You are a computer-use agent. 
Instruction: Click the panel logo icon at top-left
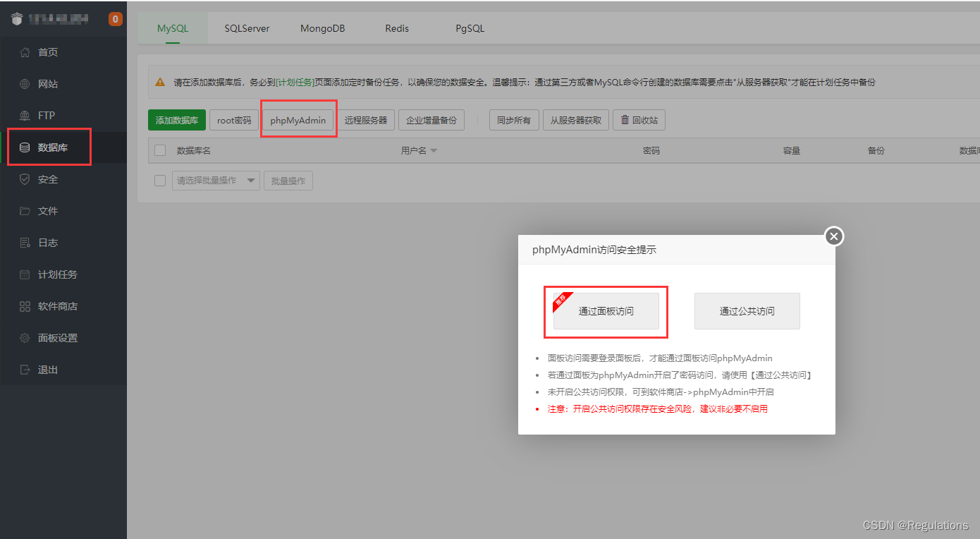[x=17, y=19]
